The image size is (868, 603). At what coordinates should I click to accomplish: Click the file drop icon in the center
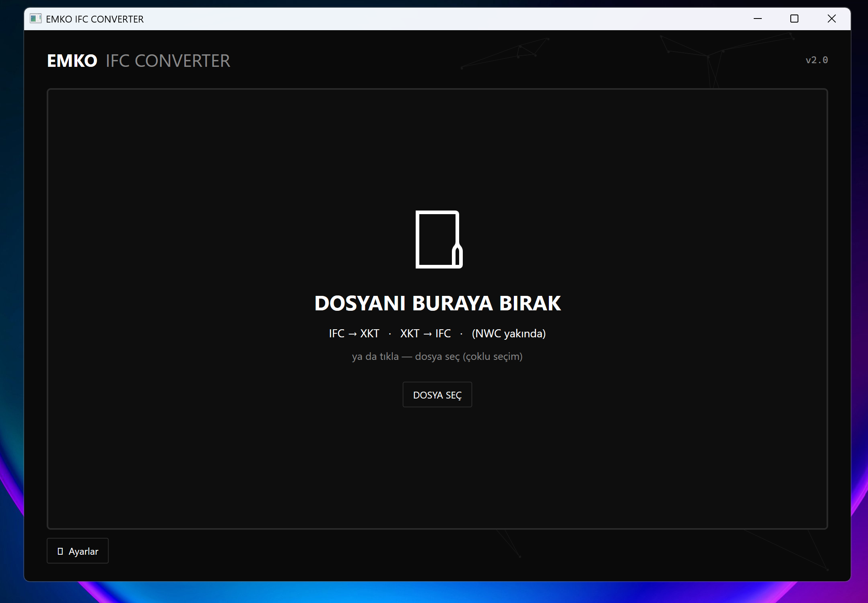pyautogui.click(x=439, y=239)
